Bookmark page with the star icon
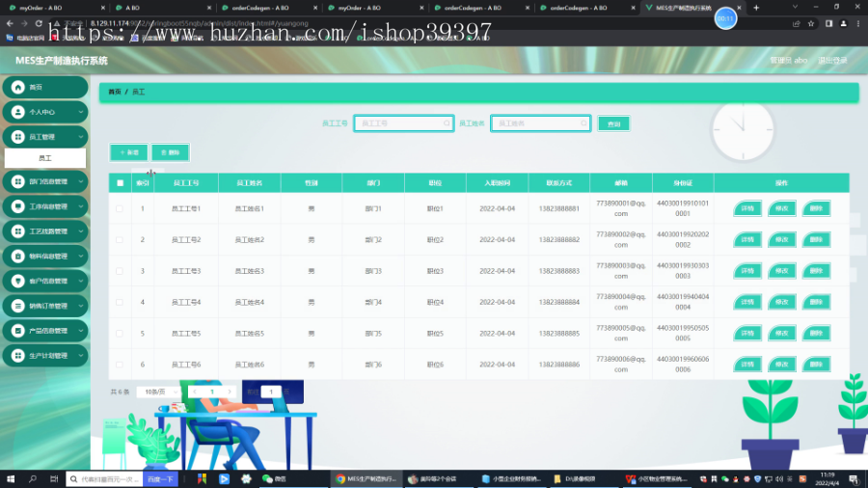Screen dimensions: 868x488 click(811, 24)
